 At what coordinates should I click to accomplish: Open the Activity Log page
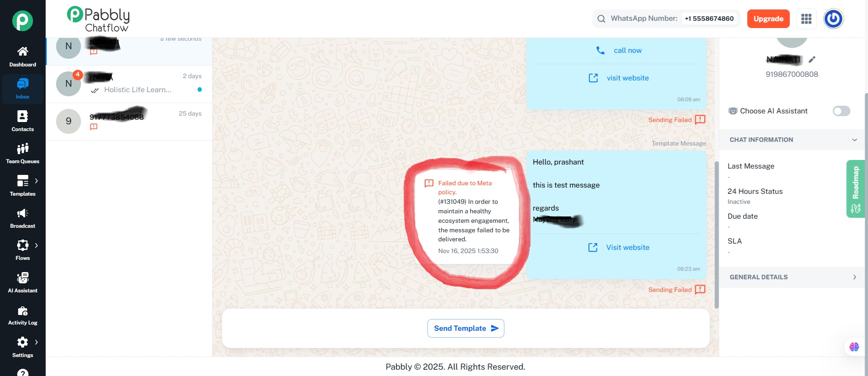[23, 315]
